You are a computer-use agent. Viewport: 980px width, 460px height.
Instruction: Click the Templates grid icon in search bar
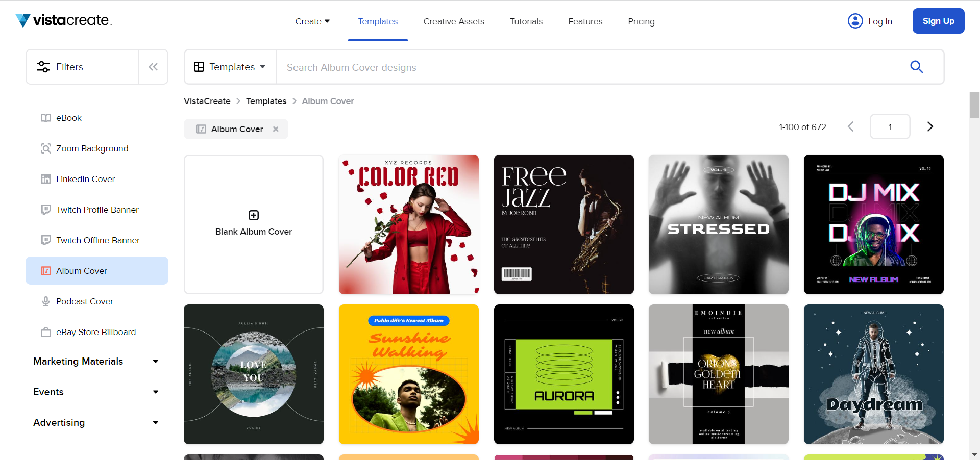199,67
